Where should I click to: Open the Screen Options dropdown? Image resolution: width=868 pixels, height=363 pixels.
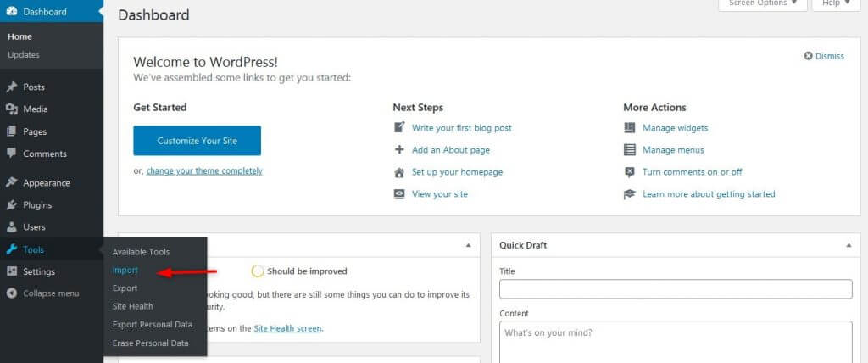[x=763, y=4]
